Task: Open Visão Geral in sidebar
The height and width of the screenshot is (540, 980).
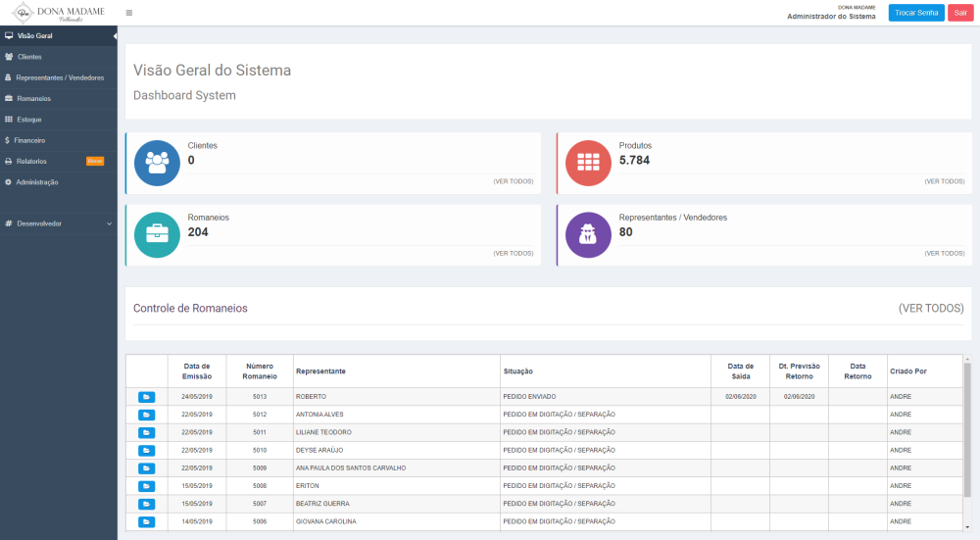Action: coord(59,35)
